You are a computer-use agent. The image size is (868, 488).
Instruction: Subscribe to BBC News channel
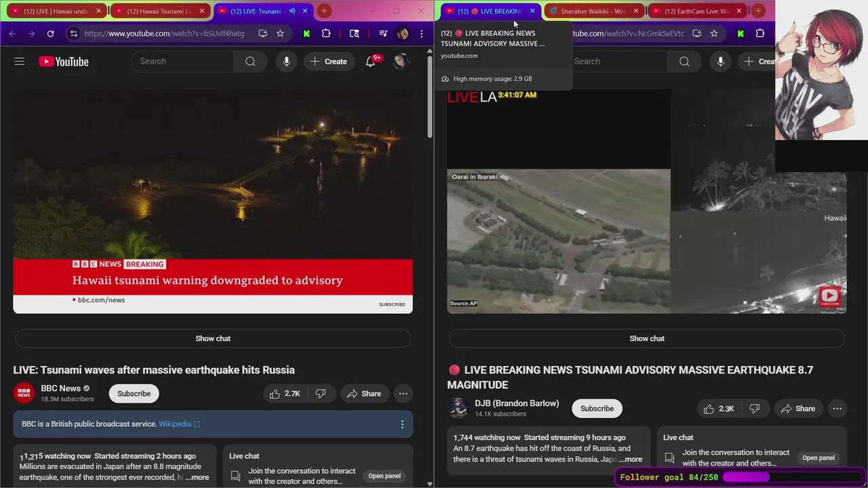pos(134,394)
